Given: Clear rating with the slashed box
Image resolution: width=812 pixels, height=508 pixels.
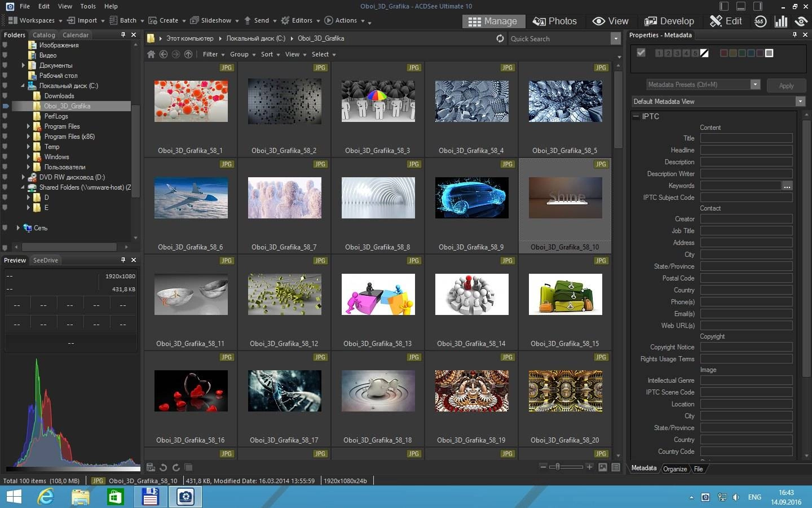Looking at the screenshot, I should click(x=704, y=53).
